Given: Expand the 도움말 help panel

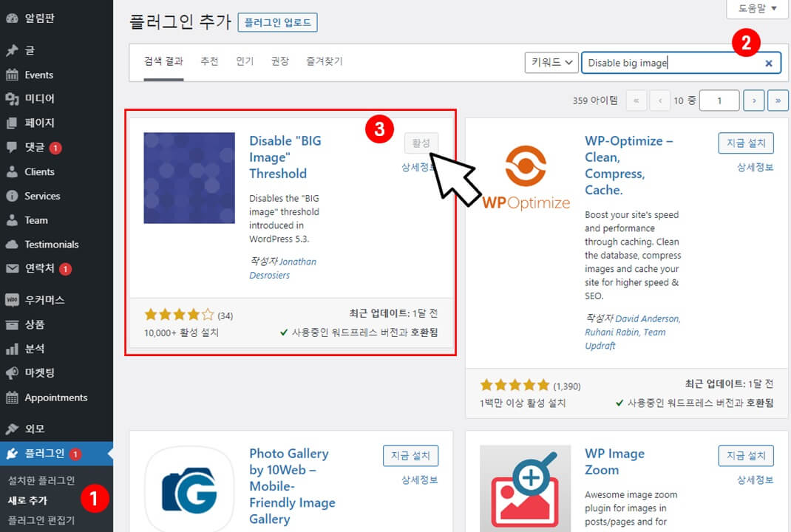Looking at the screenshot, I should coord(757,9).
